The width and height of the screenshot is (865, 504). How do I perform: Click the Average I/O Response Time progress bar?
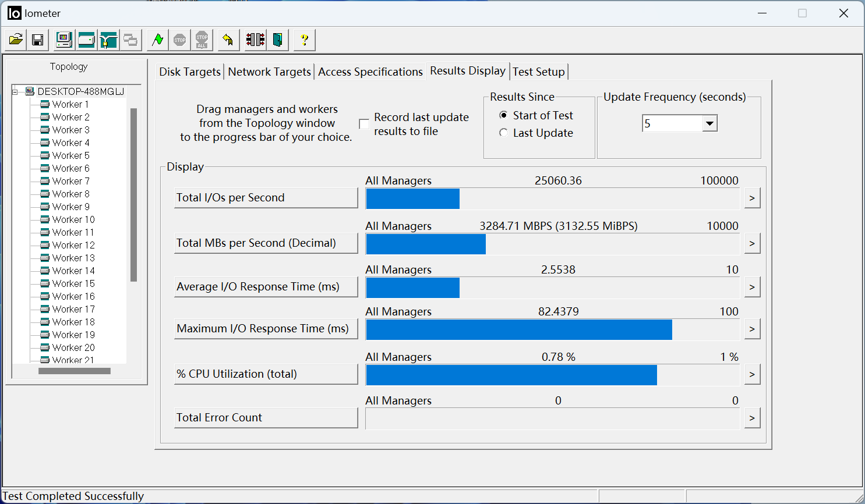coord(553,288)
